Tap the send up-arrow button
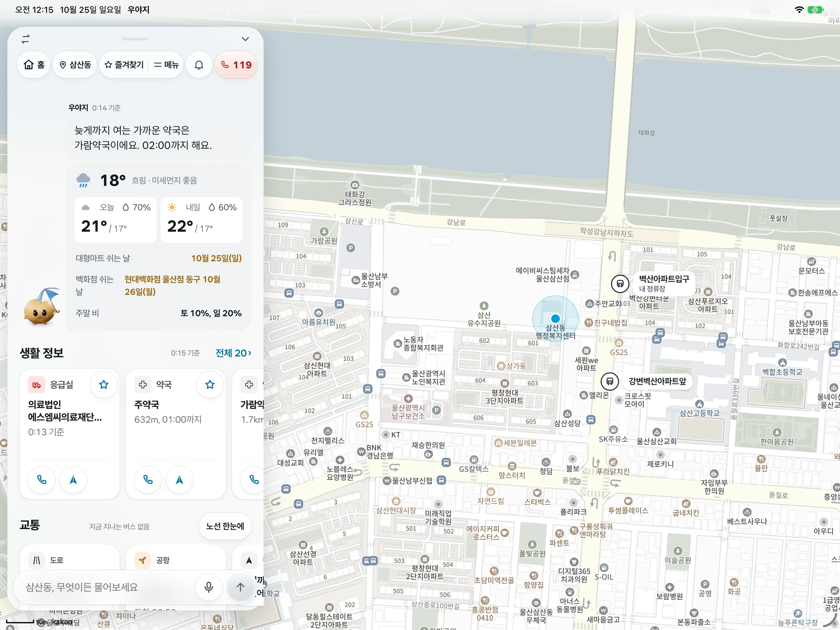 (x=240, y=587)
